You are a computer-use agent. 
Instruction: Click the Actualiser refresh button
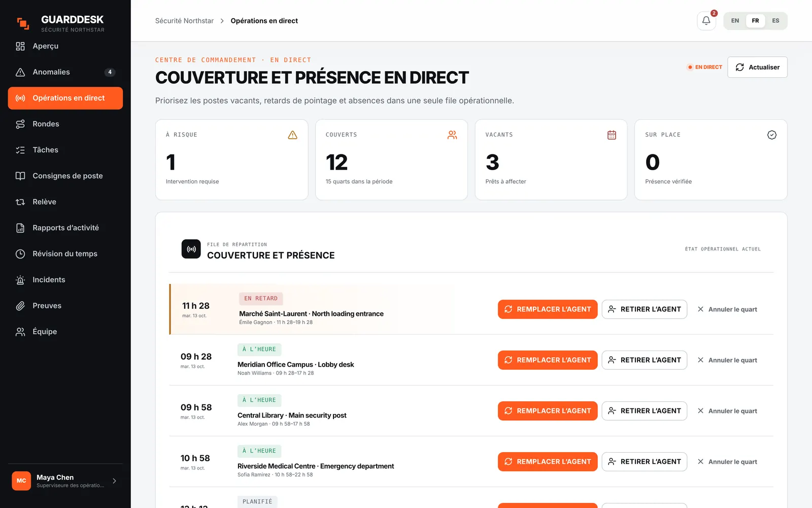pyautogui.click(x=757, y=67)
